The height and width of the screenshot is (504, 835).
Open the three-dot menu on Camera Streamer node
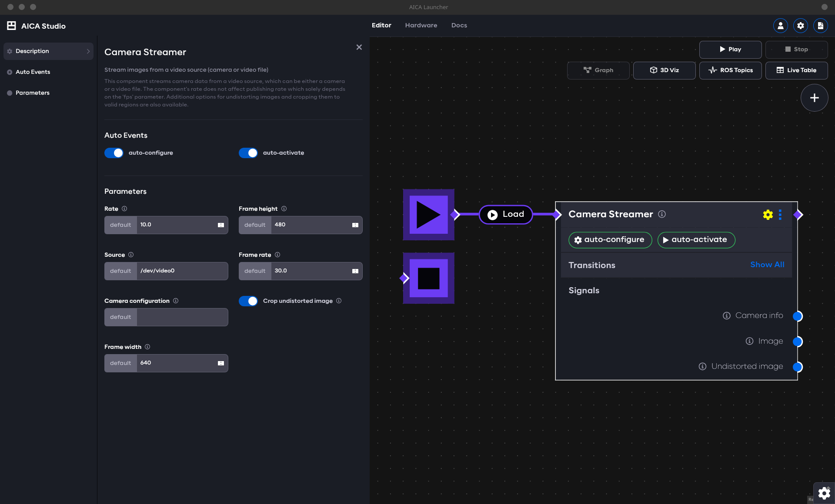[x=780, y=214]
